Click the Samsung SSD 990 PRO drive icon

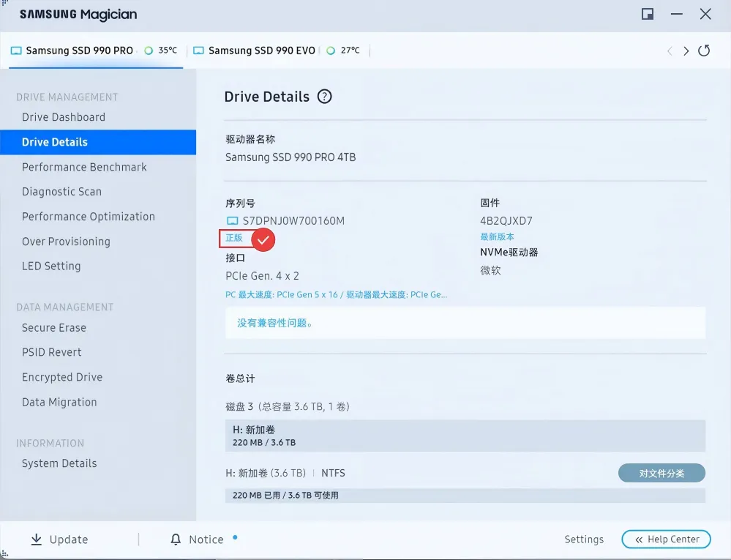(16, 51)
